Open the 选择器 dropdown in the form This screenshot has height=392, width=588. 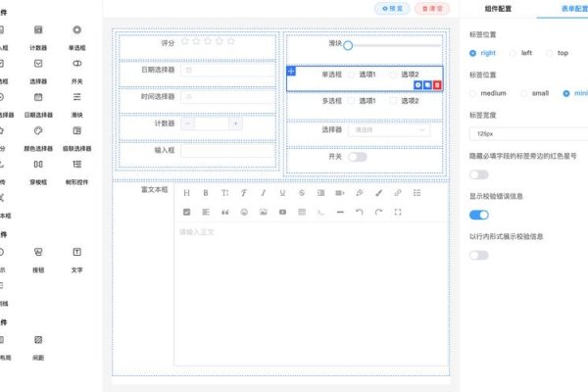click(x=389, y=129)
